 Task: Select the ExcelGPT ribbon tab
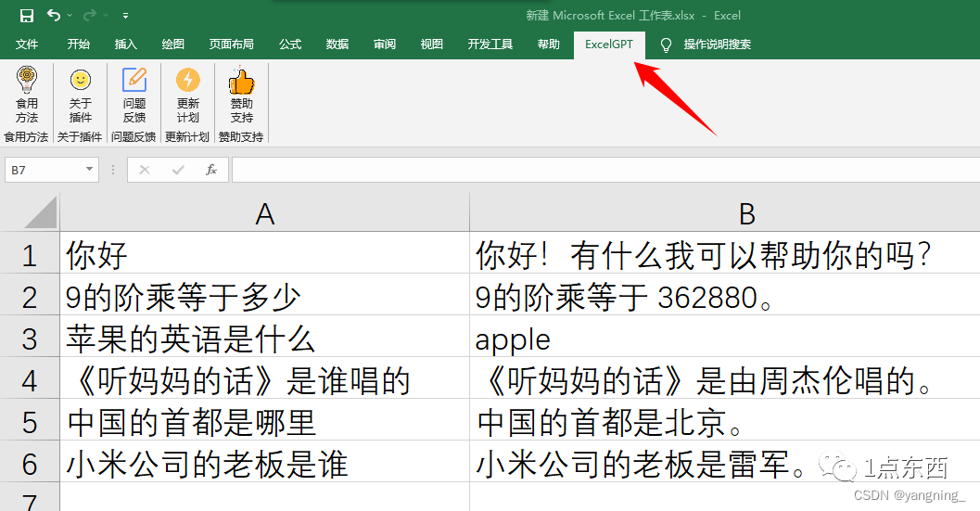[609, 45]
